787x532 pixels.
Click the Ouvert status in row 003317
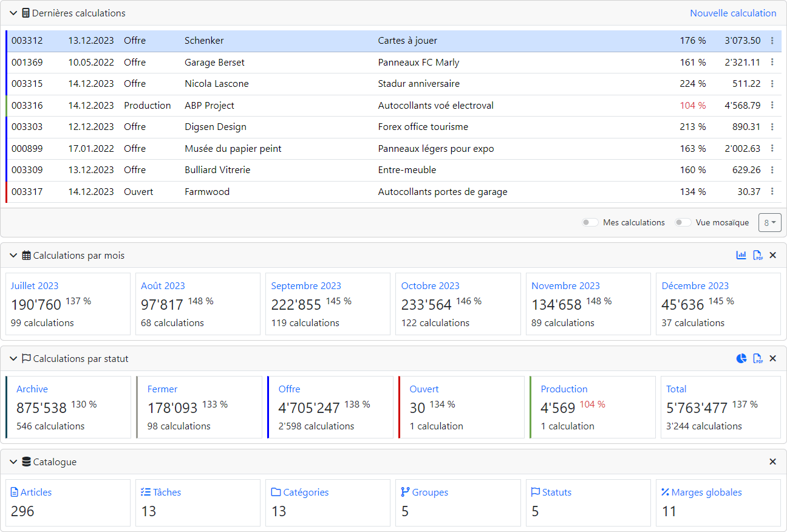[138, 191]
